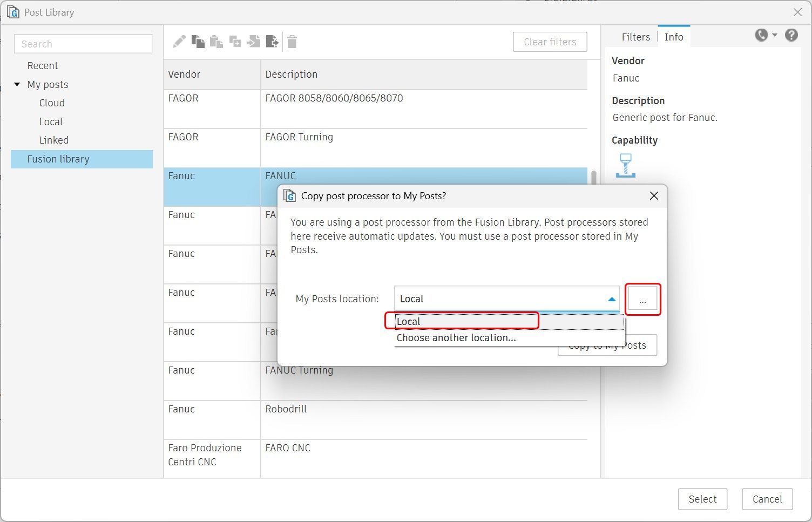Expand the My posts tree section
This screenshot has width=812, height=522.
click(x=16, y=84)
